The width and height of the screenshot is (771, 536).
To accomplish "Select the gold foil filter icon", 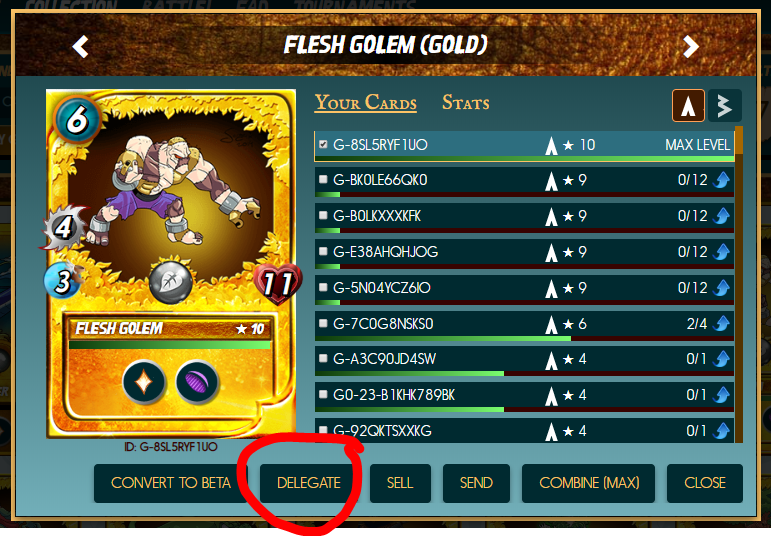I will [725, 105].
